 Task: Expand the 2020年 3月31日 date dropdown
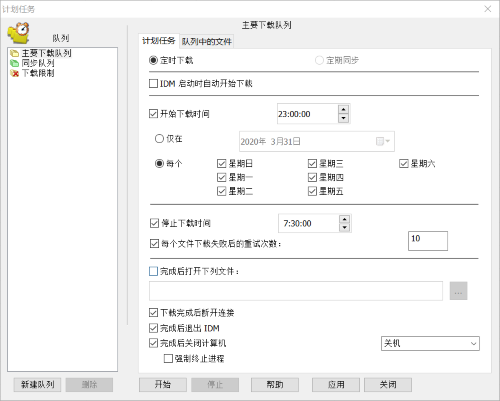click(x=317, y=141)
